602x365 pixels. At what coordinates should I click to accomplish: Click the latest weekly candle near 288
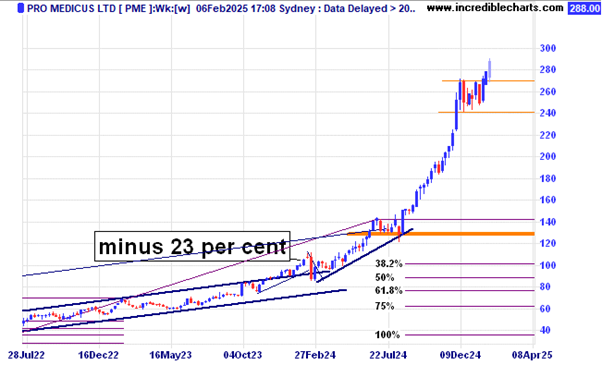(490, 69)
